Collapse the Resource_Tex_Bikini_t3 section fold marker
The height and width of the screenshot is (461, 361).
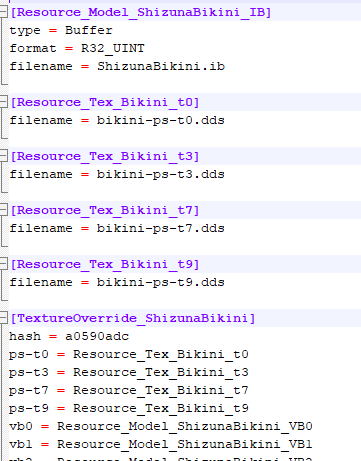click(x=3, y=156)
